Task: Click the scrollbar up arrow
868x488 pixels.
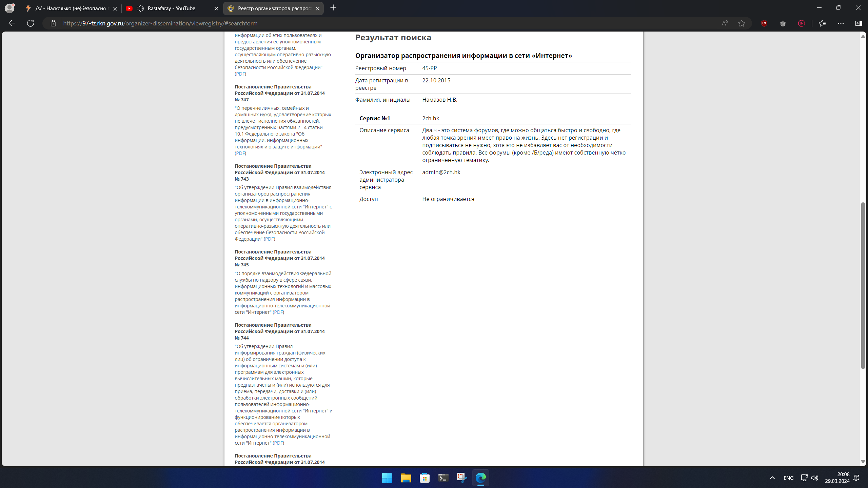Action: pyautogui.click(x=863, y=36)
